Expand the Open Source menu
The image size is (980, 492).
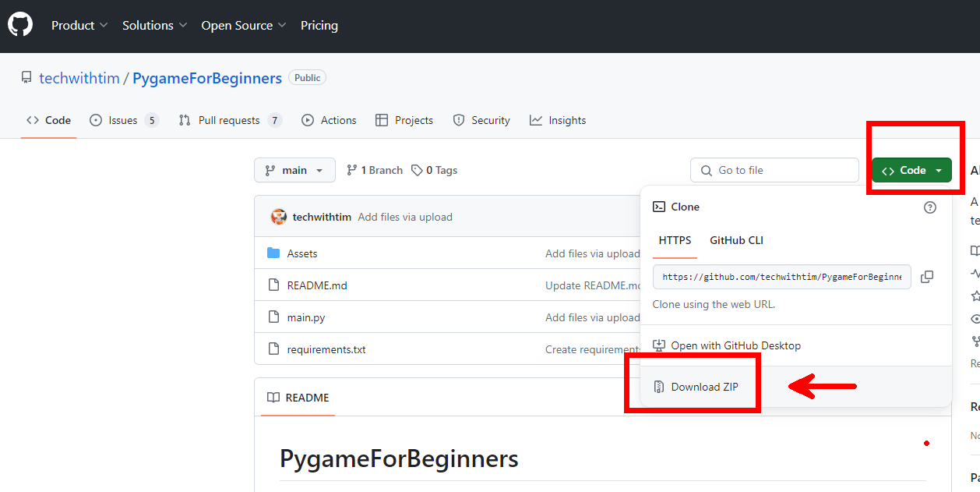click(244, 26)
